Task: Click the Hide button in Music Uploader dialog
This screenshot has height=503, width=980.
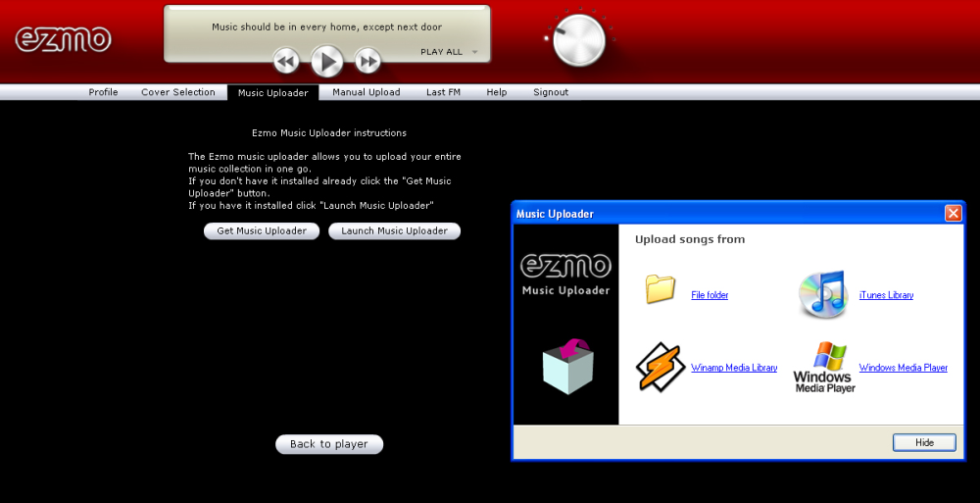Action: tap(924, 442)
